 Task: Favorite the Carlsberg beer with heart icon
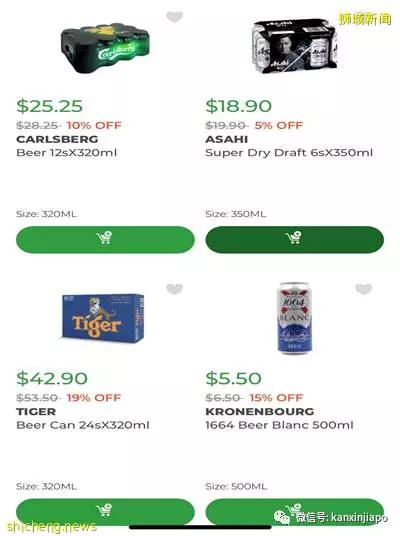tap(175, 17)
